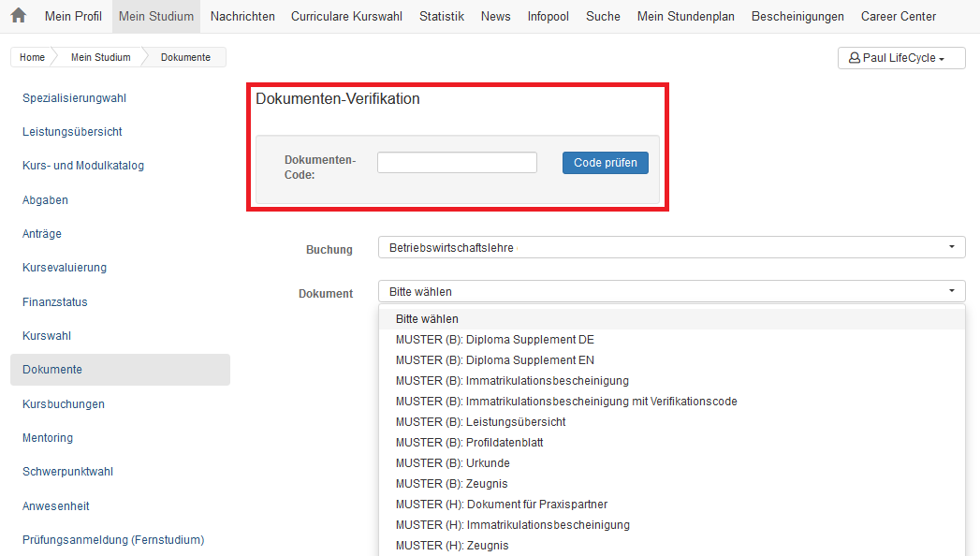Choose the Bitte wählen option in the list
The image size is (980, 556).
[672, 318]
